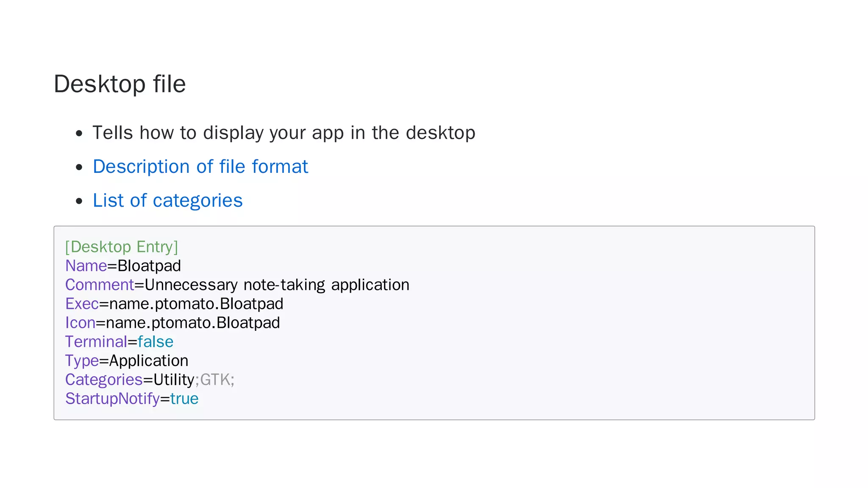This screenshot has height=488, width=868.
Task: Click the 'Categories' key in code
Action: point(104,380)
